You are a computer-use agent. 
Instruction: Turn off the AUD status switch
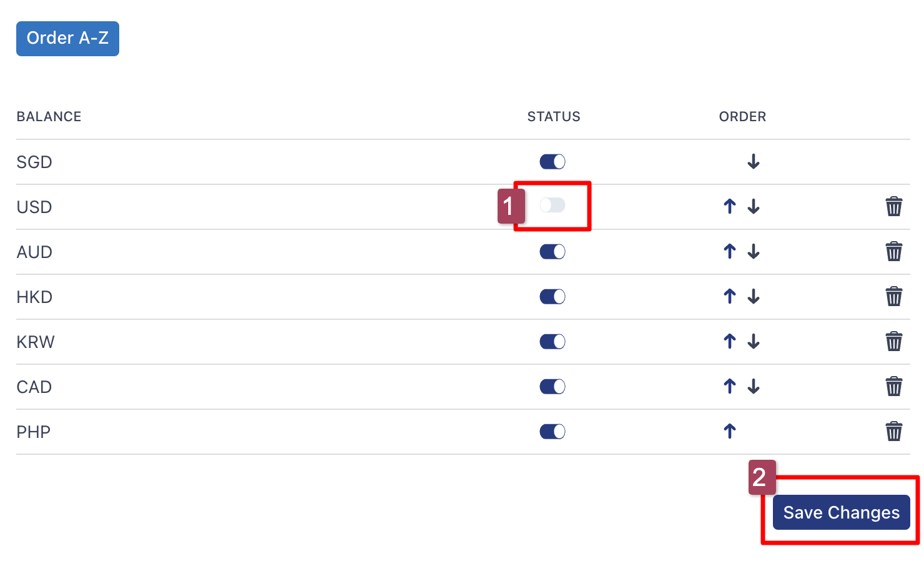[553, 252]
